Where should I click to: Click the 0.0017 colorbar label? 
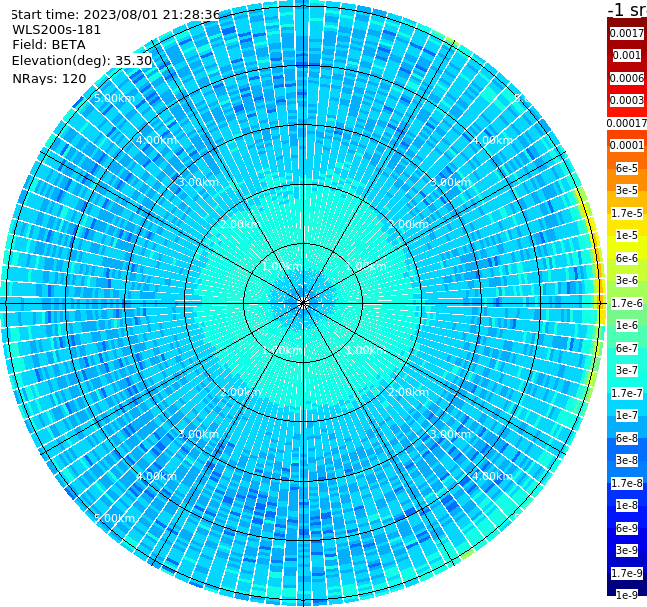pos(627,33)
